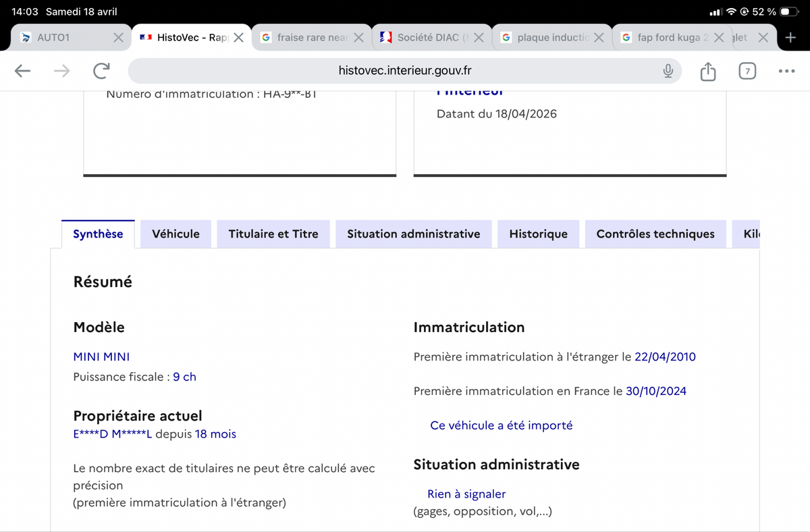Open the share sheet icon
Screen dimensions: 810x532
(707, 70)
